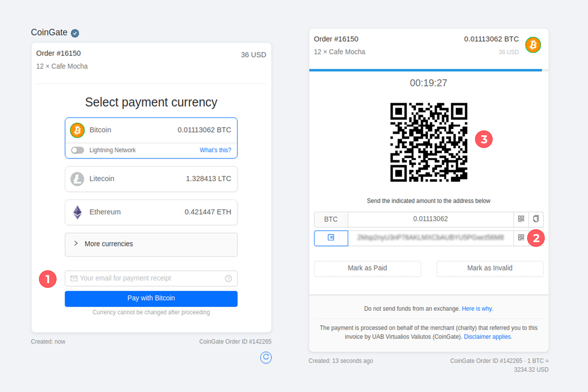588x392 pixels.
Task: Open the What's this? link
Action: [x=216, y=150]
